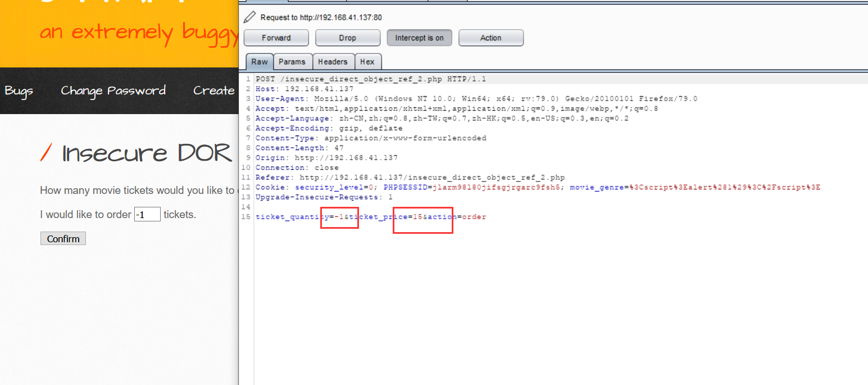This screenshot has width=868, height=385.
Task: Click the 'Request to http://192.168.41.137:80' label
Action: [321, 17]
